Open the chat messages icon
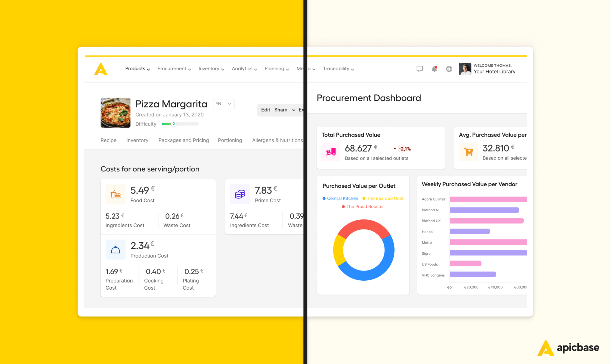 click(419, 69)
